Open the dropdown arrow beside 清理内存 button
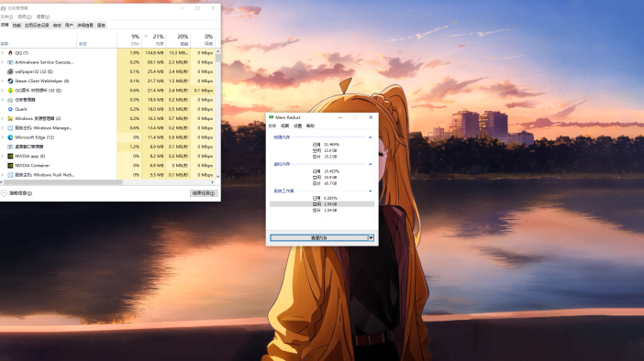This screenshot has width=644, height=361. (371, 238)
